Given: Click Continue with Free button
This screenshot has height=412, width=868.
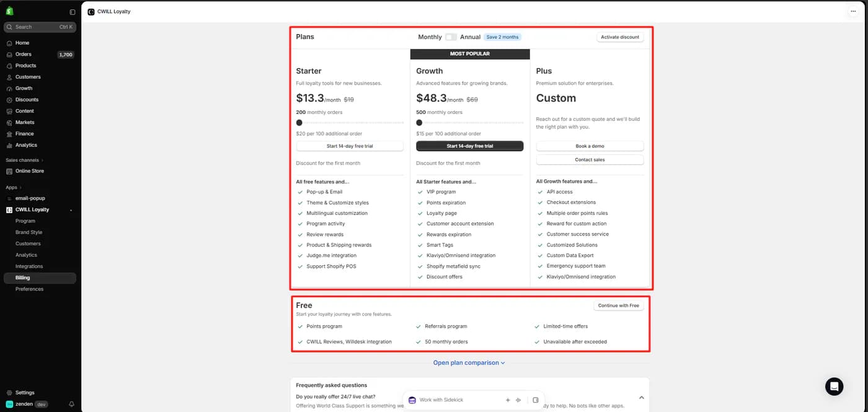Looking at the screenshot, I should pos(619,305).
